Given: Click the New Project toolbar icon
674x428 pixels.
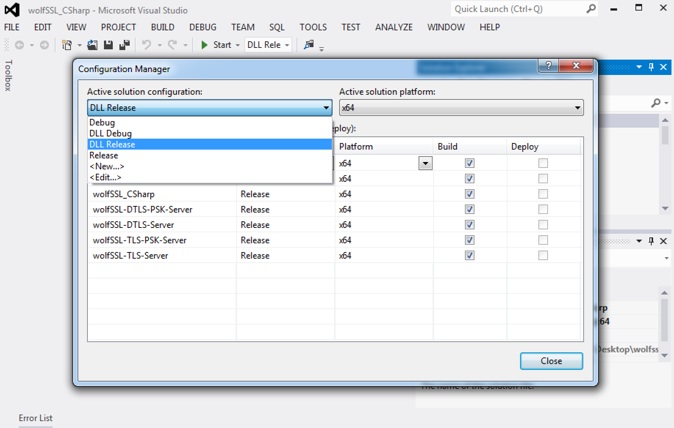Looking at the screenshot, I should tap(67, 45).
